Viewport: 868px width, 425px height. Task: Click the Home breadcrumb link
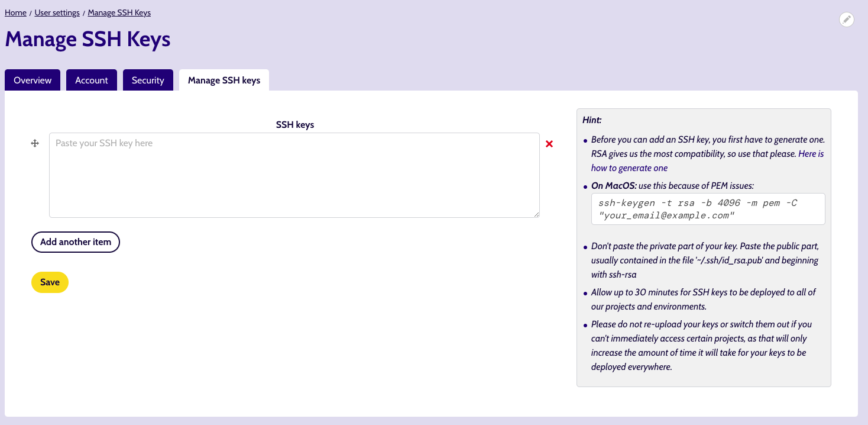(15, 12)
